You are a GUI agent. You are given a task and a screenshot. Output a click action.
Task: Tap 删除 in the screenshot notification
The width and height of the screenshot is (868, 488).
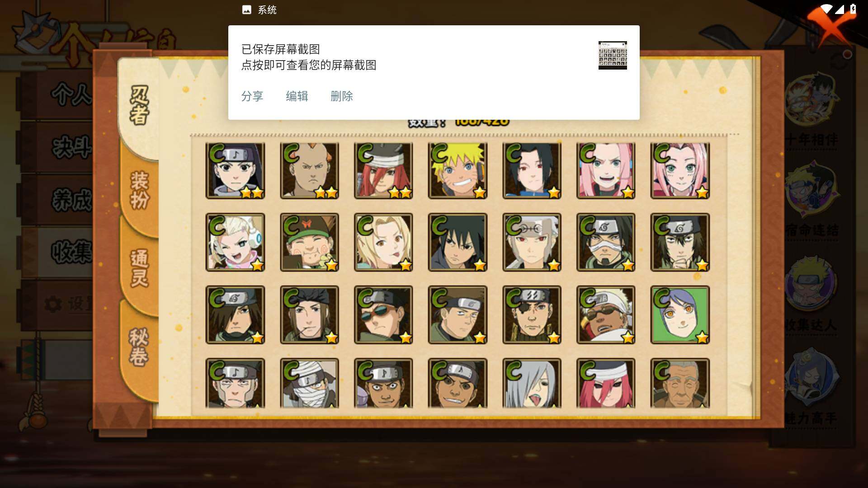(342, 96)
